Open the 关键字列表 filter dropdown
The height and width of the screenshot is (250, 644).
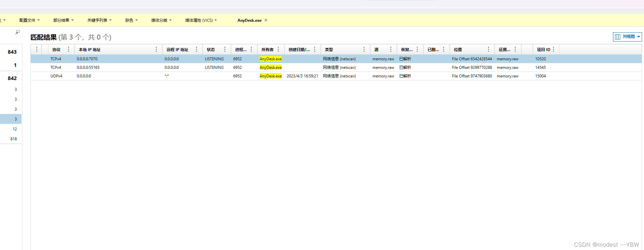coord(99,20)
